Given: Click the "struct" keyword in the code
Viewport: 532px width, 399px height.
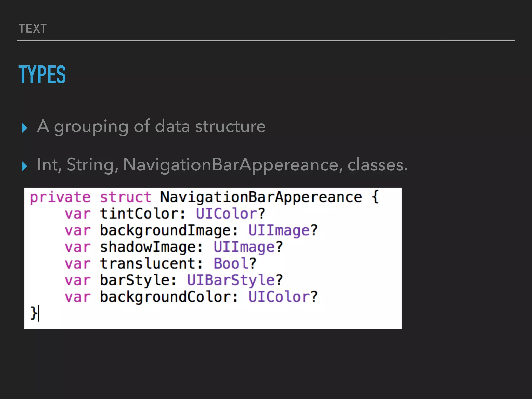Looking at the screenshot, I should 126,197.
